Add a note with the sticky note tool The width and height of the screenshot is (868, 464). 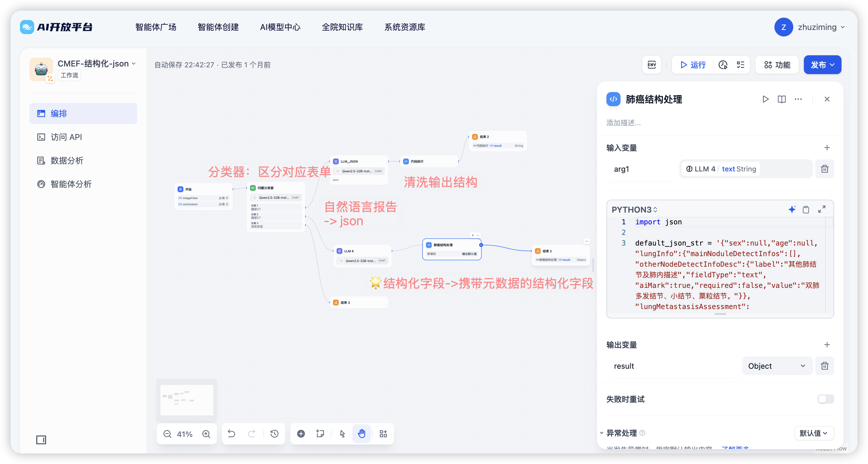(320, 434)
